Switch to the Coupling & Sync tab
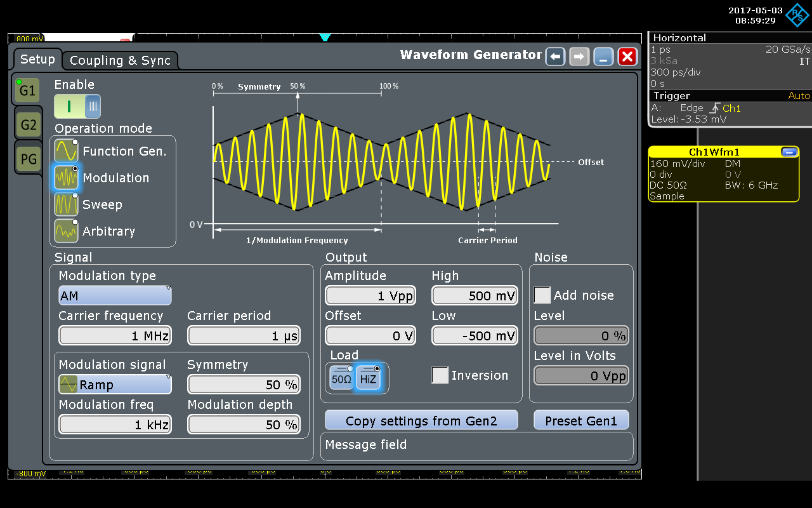 click(120, 60)
